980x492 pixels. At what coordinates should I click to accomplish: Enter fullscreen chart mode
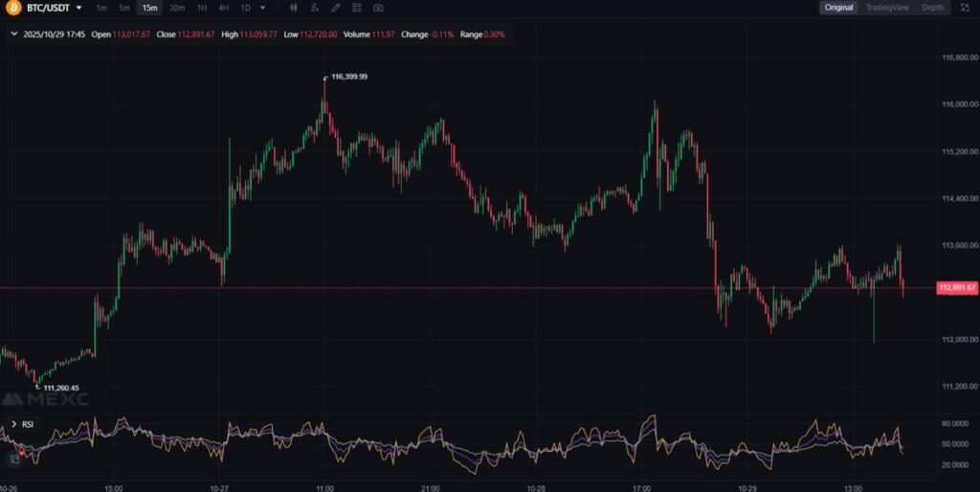tap(965, 8)
